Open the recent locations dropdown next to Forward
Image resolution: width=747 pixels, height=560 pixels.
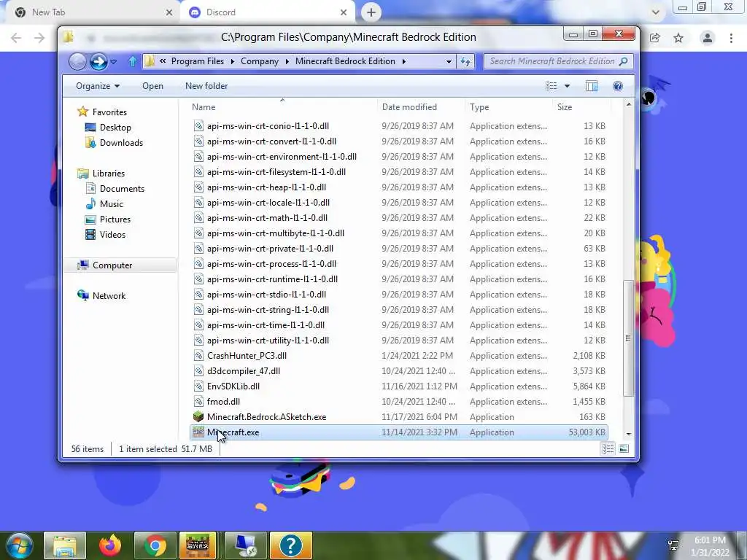(x=113, y=61)
